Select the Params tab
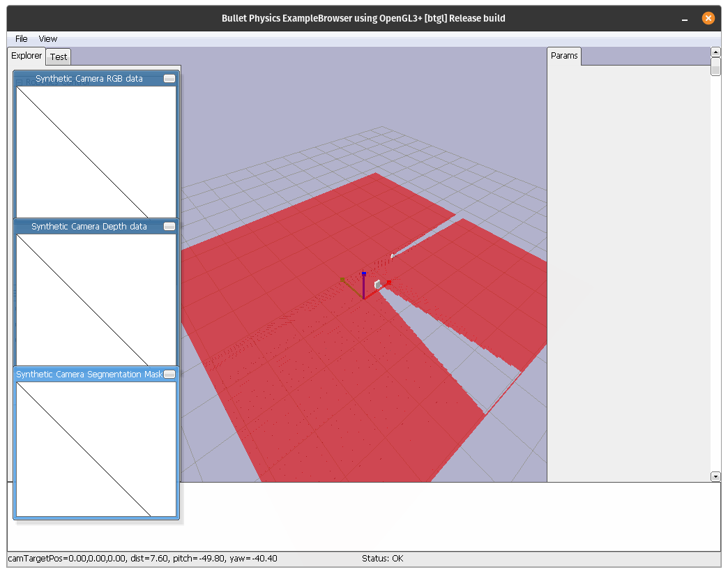The height and width of the screenshot is (574, 728). click(x=564, y=56)
